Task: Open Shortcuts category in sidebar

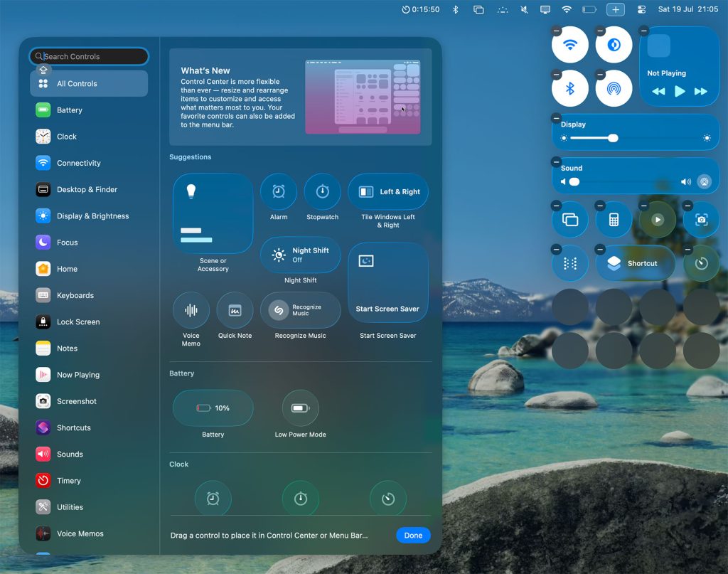Action: [73, 428]
